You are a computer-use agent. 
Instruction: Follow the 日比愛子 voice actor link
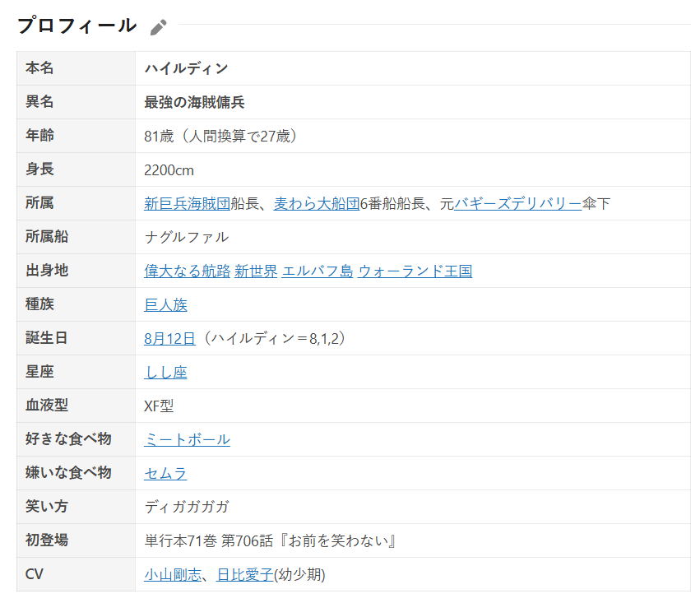click(244, 575)
